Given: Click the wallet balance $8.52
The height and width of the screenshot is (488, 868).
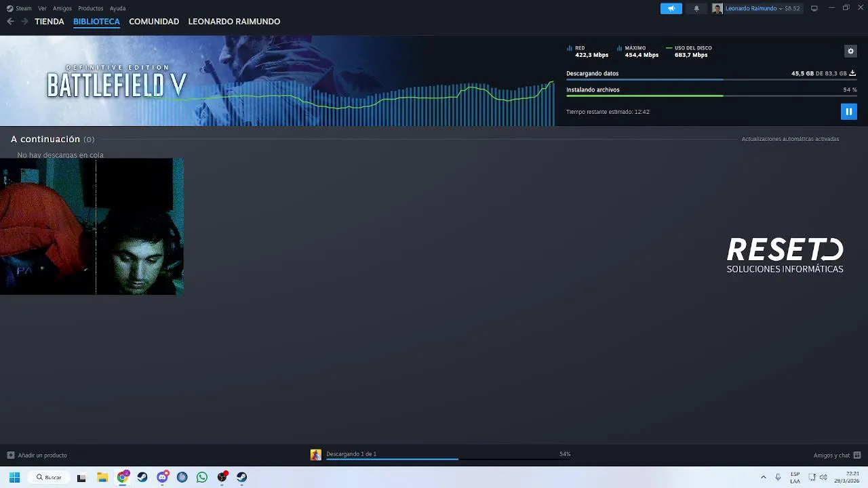Looking at the screenshot, I should point(792,8).
